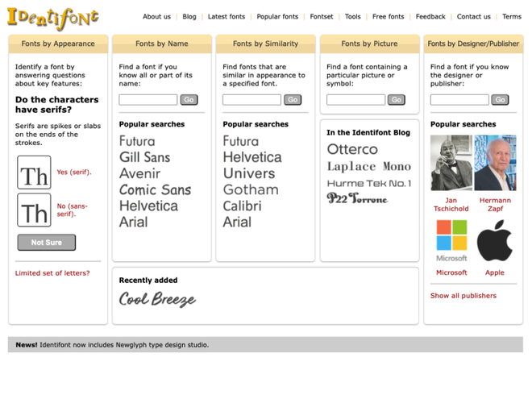Viewport: 532px width, 399px height.
Task: Open red Microsoft publisher link
Action: (451, 272)
